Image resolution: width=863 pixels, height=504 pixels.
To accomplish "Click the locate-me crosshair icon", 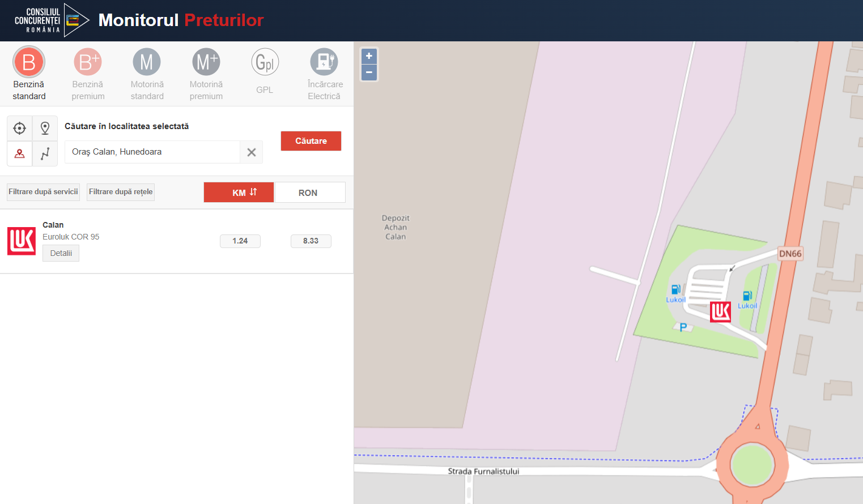I will click(x=20, y=129).
